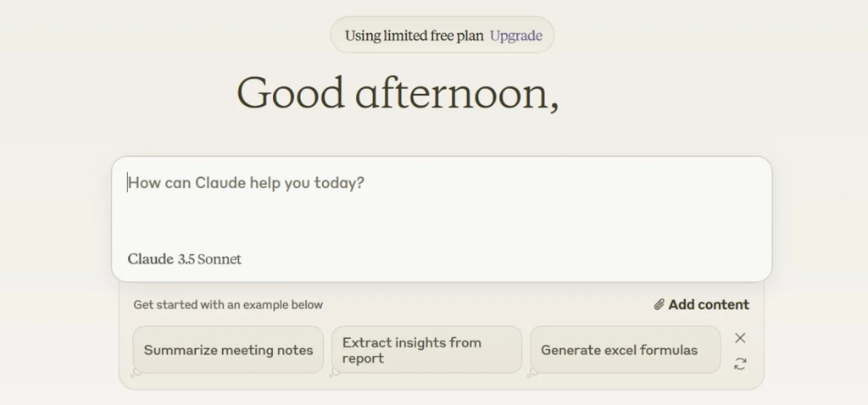Click the 3.5 Sonnet version text
The image size is (868, 405).
click(209, 259)
